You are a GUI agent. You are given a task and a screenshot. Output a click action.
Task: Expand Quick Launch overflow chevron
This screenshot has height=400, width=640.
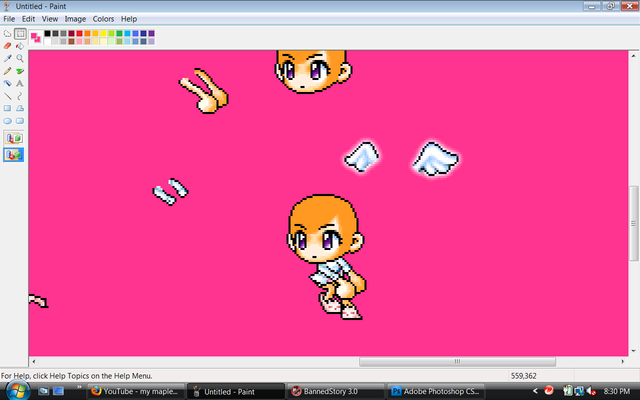pos(79,387)
